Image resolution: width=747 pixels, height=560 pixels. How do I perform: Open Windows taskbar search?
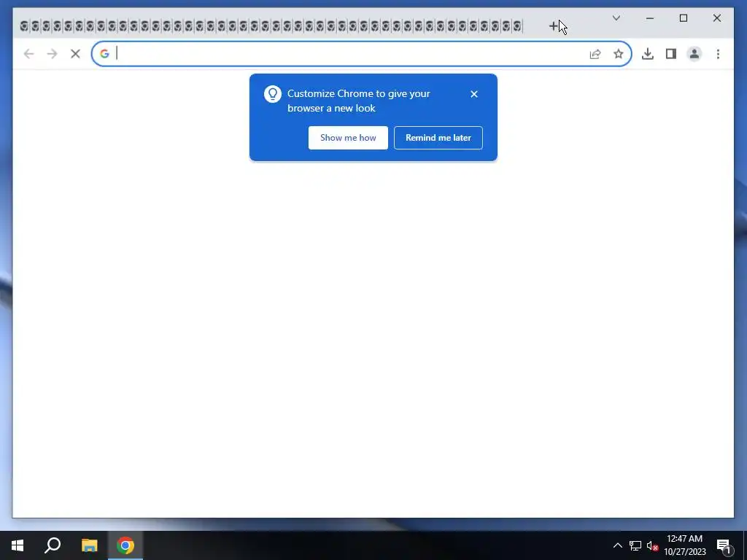[53, 545]
